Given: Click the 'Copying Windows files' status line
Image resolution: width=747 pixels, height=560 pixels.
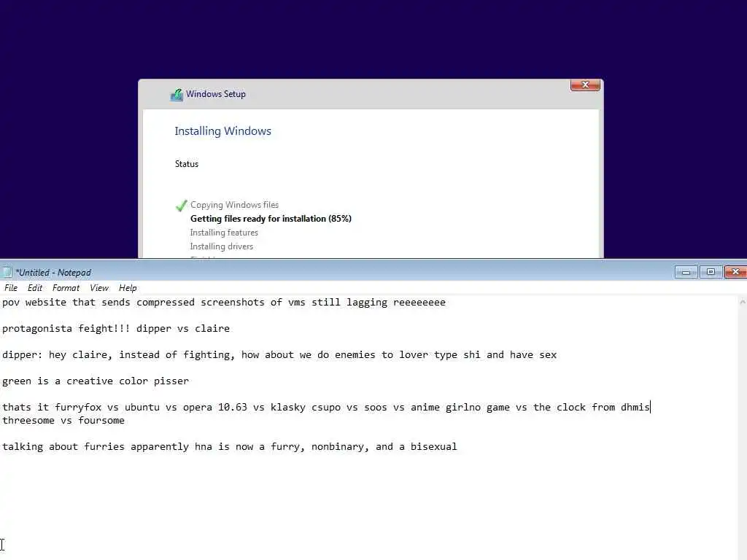Looking at the screenshot, I should coord(234,205).
